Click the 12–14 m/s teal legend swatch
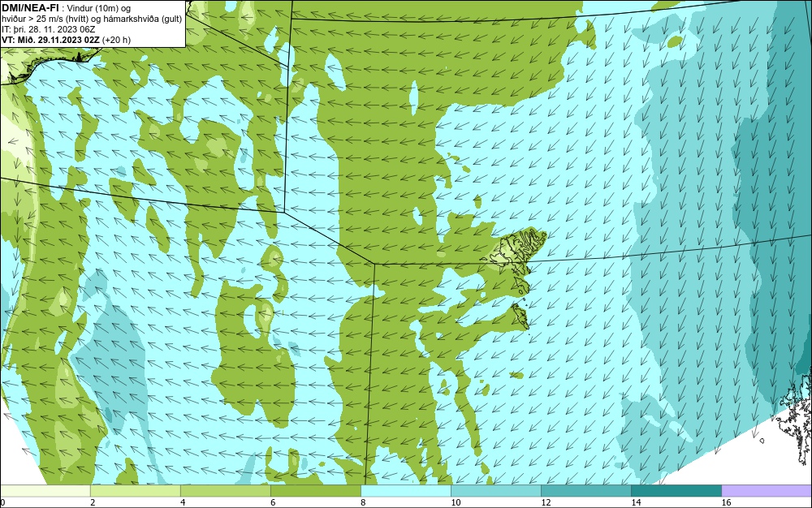Screen dimensions: 812x508 [585, 491]
